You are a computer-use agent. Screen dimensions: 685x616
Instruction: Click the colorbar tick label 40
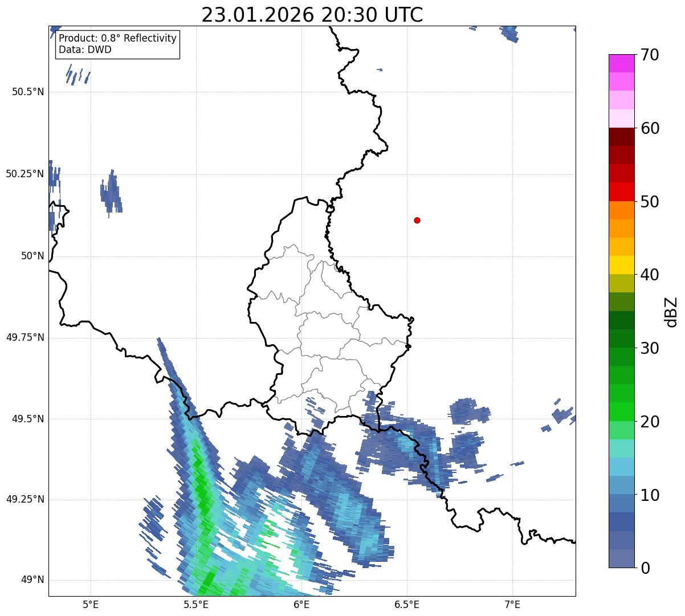650,275
